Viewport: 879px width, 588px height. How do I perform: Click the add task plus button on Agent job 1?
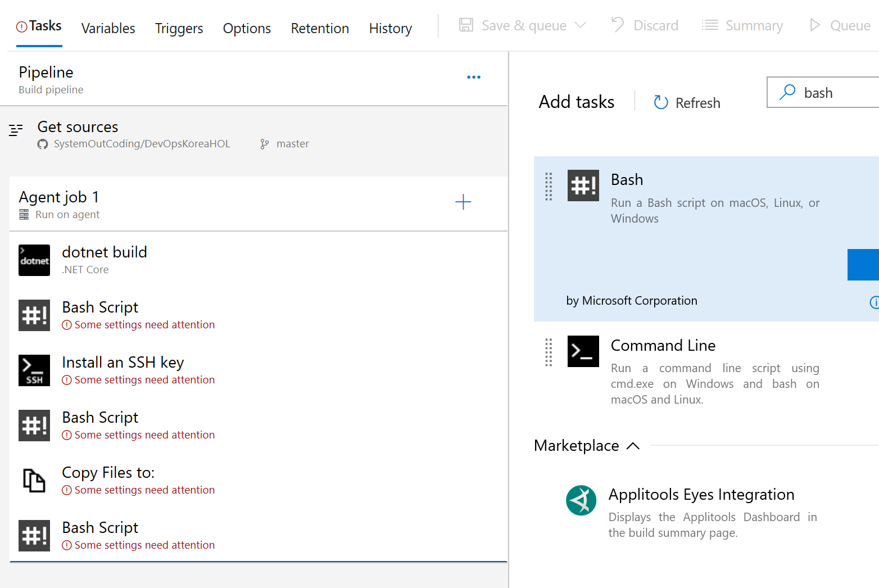463,202
